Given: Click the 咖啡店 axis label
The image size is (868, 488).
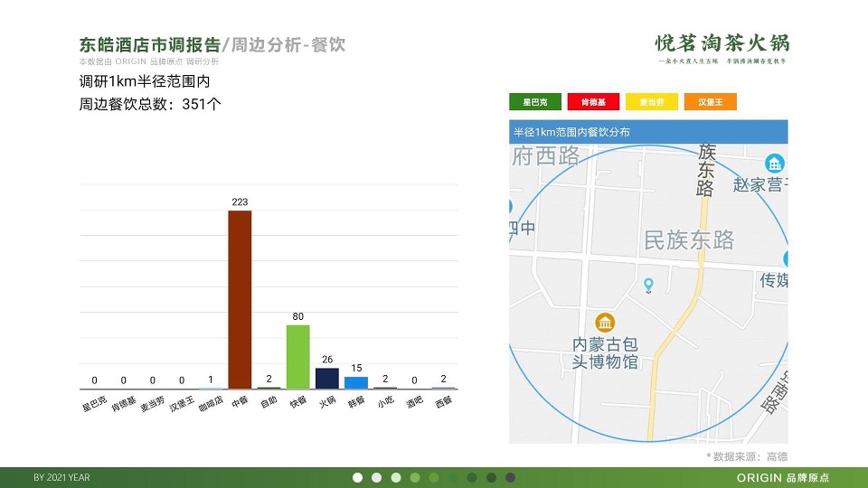Looking at the screenshot, I should pos(211,403).
